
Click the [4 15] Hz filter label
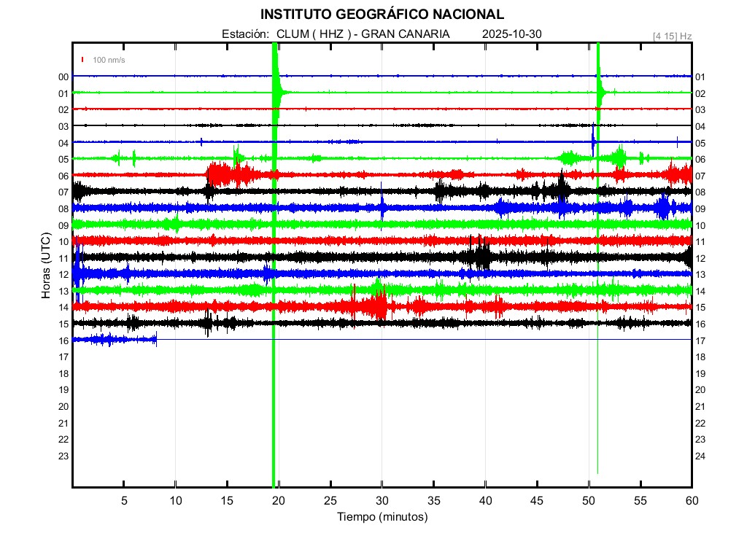(x=672, y=36)
